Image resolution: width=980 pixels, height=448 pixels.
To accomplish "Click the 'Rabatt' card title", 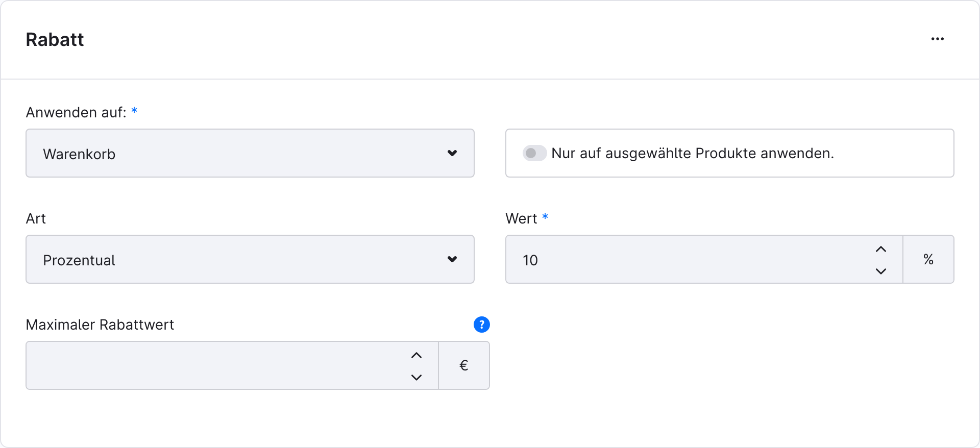I will click(55, 39).
